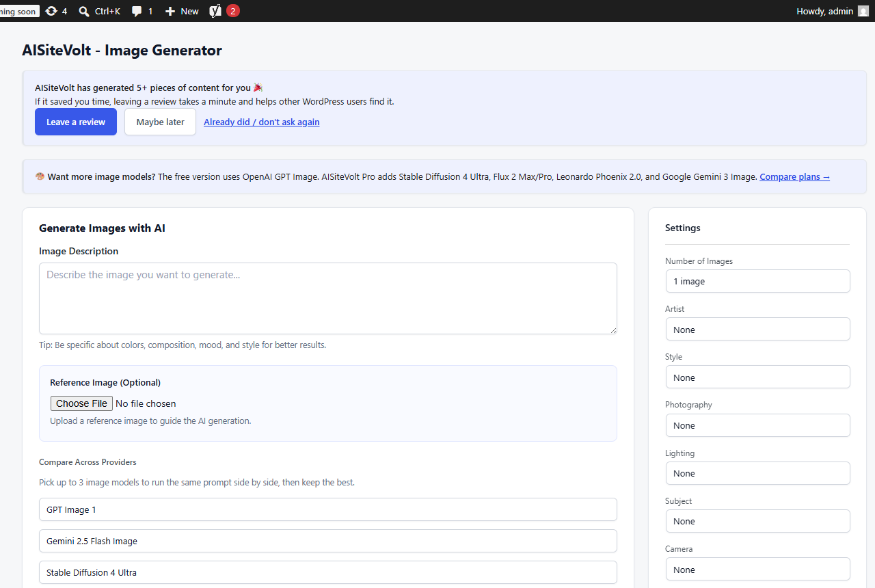The image size is (875, 588).
Task: Click the Already did / don't ask again link
Action: (262, 122)
